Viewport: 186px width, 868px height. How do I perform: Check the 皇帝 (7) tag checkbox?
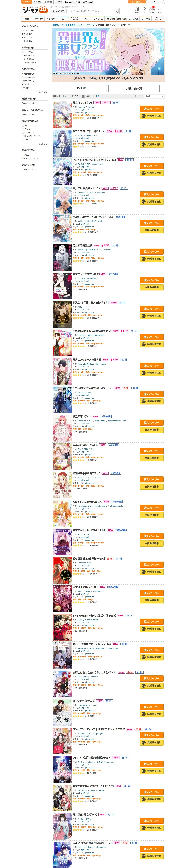[23, 126]
